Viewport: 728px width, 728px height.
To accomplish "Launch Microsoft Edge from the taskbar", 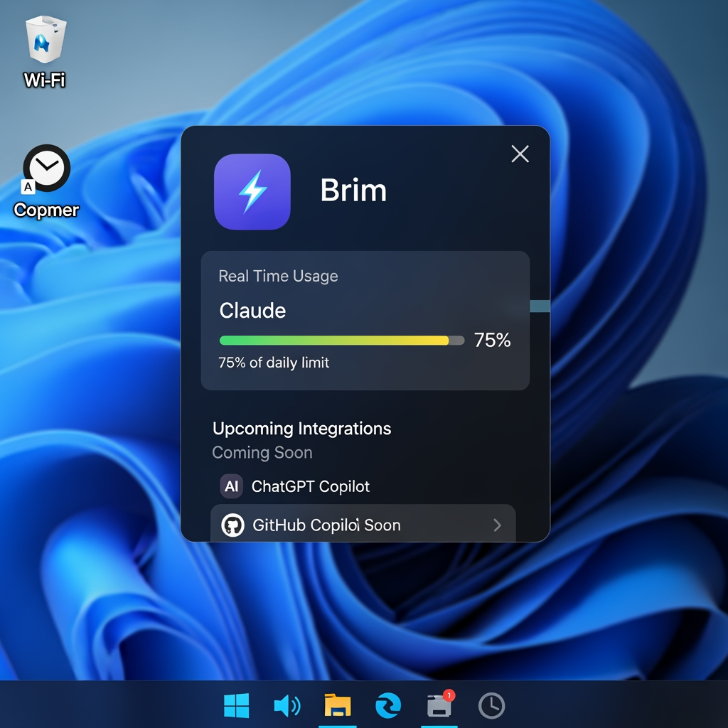I will point(388,706).
